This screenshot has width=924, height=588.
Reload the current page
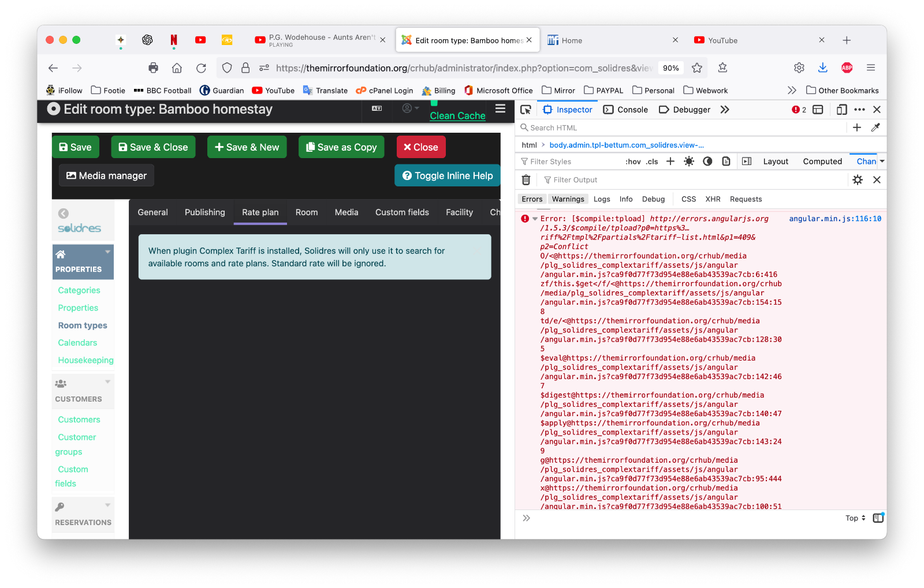(x=201, y=68)
